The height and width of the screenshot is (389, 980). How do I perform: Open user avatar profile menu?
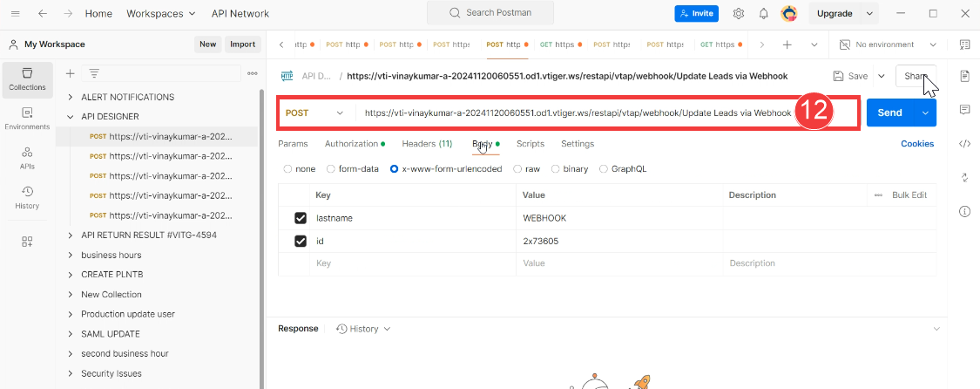(x=788, y=13)
